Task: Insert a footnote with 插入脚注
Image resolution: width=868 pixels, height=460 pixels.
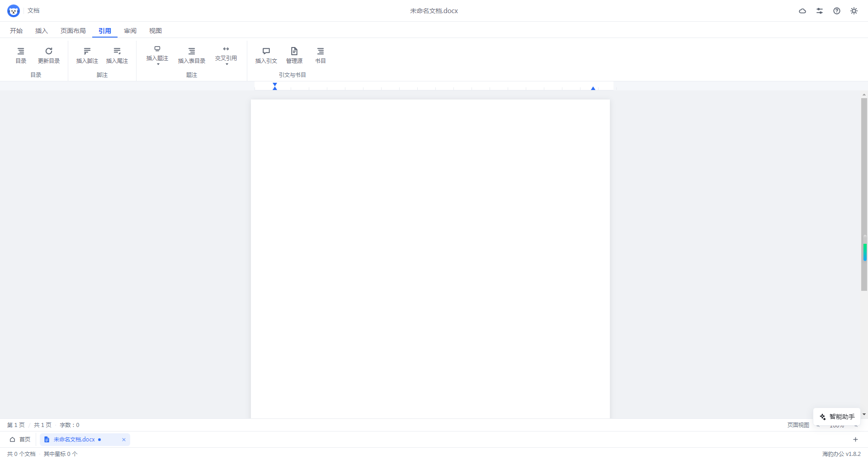Action: point(87,55)
